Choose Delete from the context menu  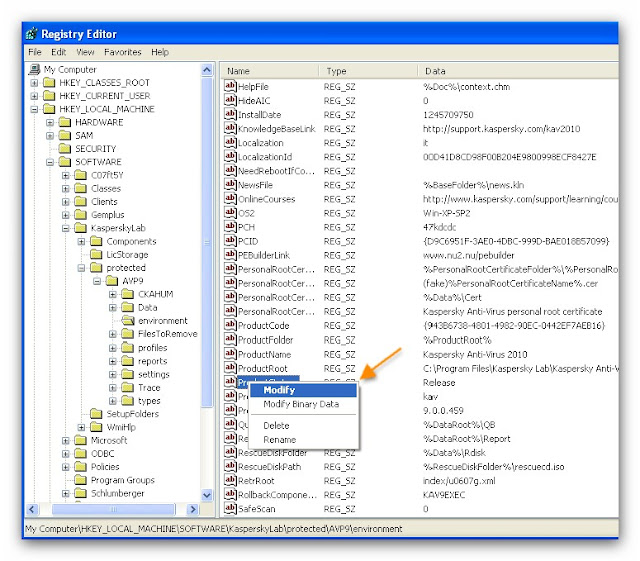[303, 425]
